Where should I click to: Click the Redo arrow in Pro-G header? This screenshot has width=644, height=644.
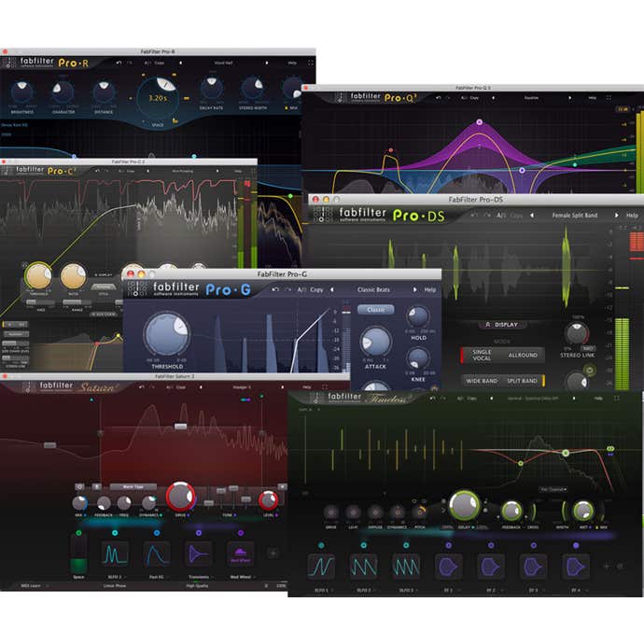click(287, 289)
